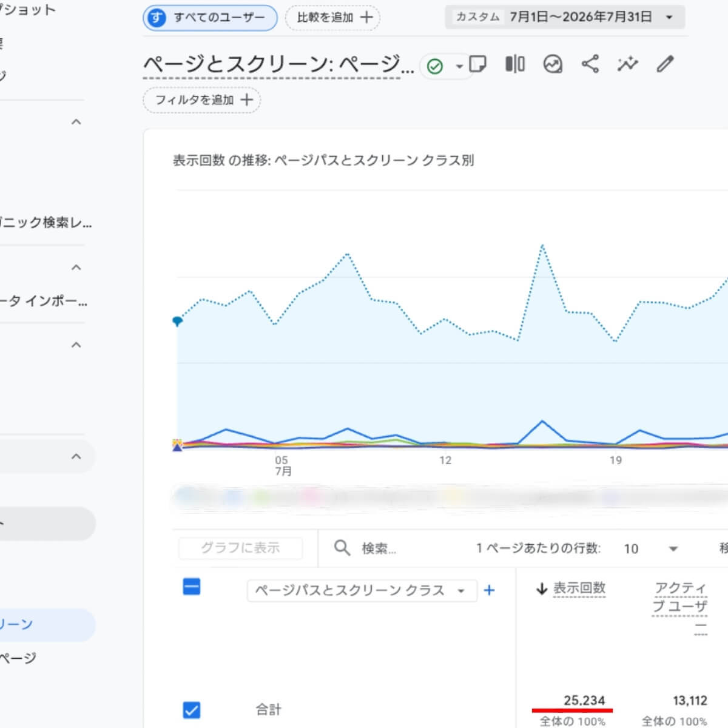Click the share report icon
Viewport: 728px width, 728px height.
tap(590, 64)
